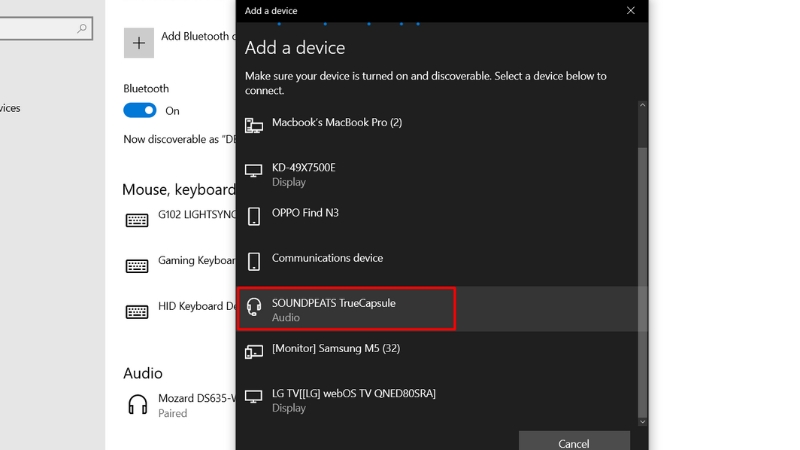Select HID Keyboard Device in Settings
Image resolution: width=800 pixels, height=450 pixels.
coord(180,312)
